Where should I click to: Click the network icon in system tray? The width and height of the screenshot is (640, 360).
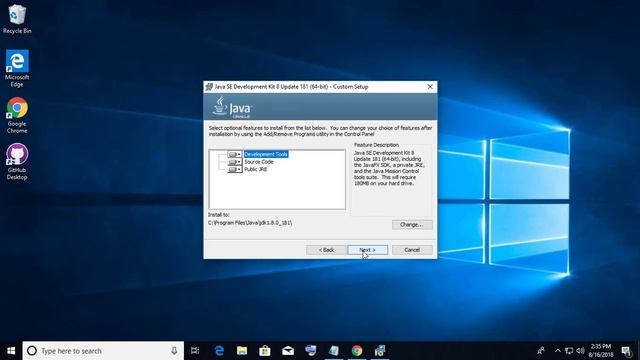tap(569, 351)
